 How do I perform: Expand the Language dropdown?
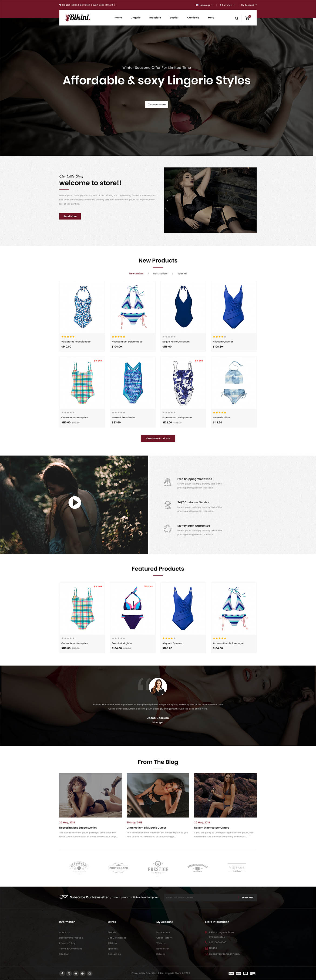pyautogui.click(x=204, y=5)
